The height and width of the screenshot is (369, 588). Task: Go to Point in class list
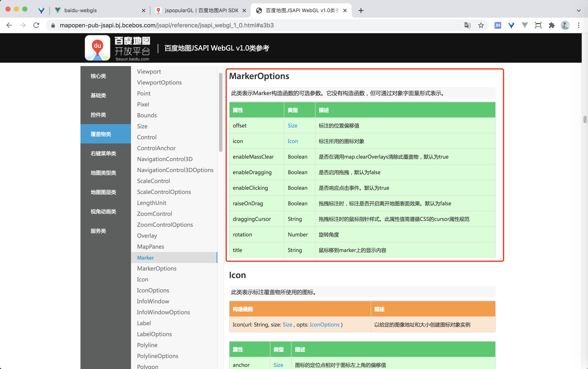point(144,93)
